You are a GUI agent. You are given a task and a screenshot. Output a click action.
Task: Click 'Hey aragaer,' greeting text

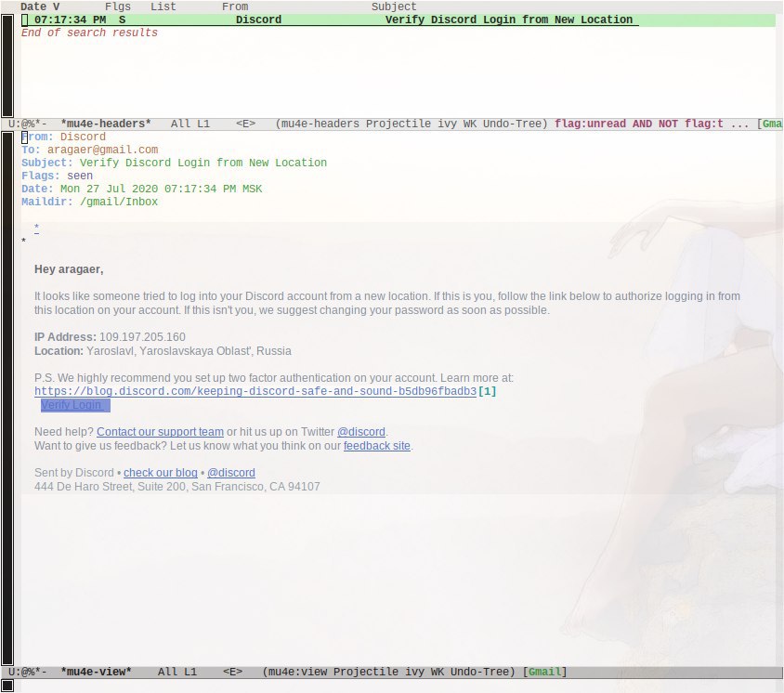pyautogui.click(x=69, y=269)
